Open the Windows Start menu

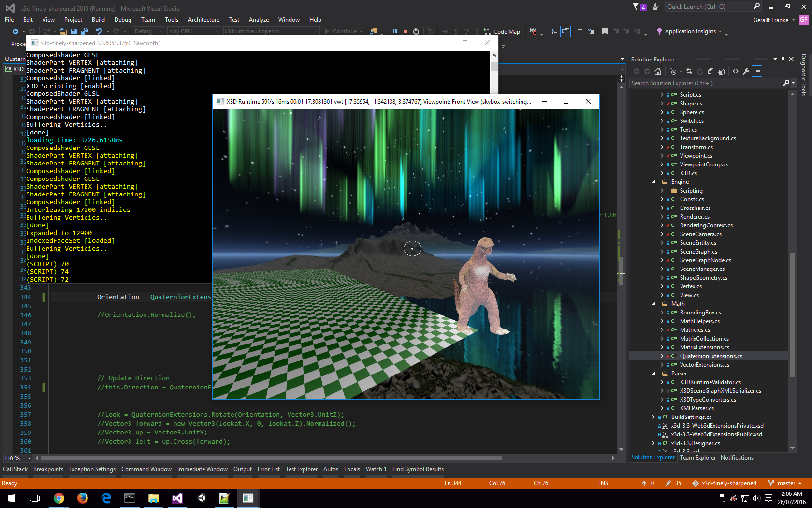(x=12, y=498)
